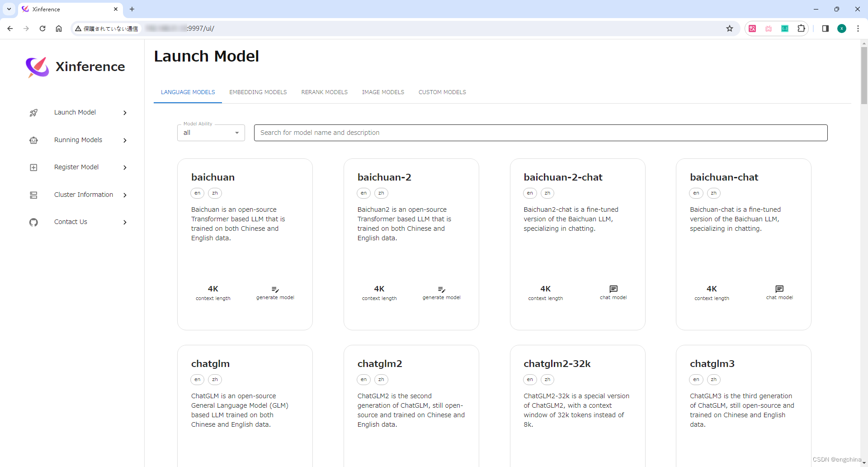Select the baichuan-2 model card title
The height and width of the screenshot is (467, 868).
384,177
